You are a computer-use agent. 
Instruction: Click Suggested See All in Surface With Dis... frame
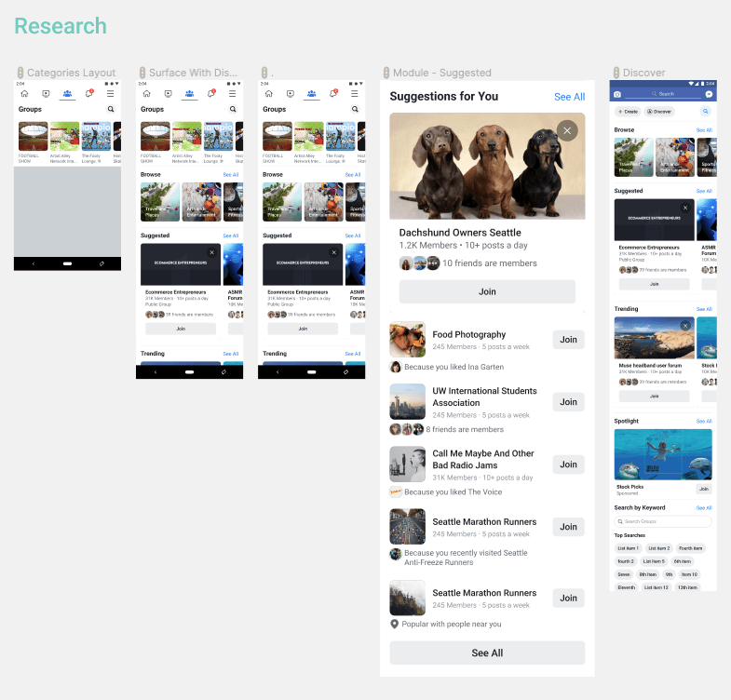(231, 236)
